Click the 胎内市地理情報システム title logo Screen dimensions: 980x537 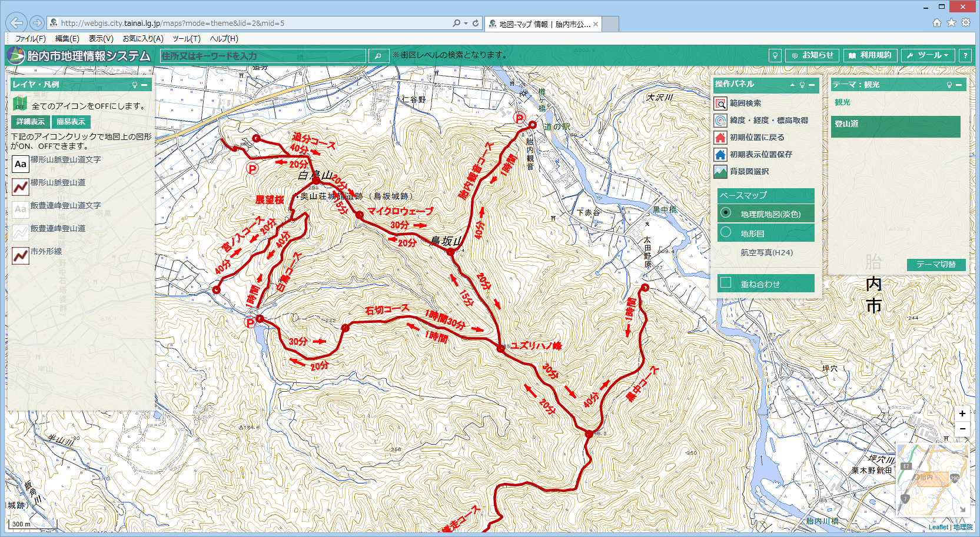coord(79,56)
